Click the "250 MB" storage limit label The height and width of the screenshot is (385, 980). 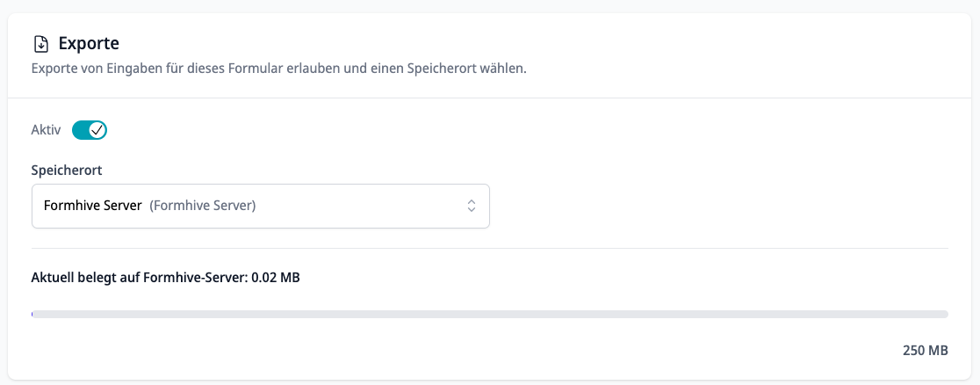pos(926,350)
